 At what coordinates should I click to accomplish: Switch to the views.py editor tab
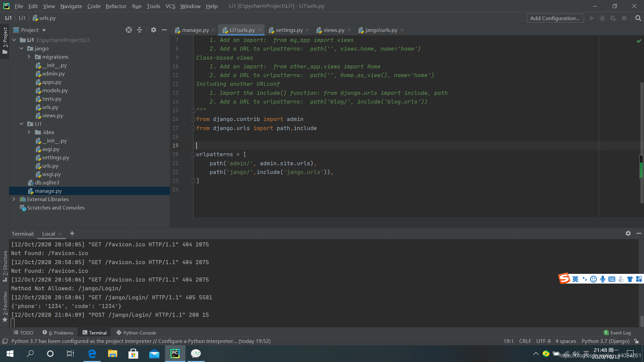[x=334, y=30]
